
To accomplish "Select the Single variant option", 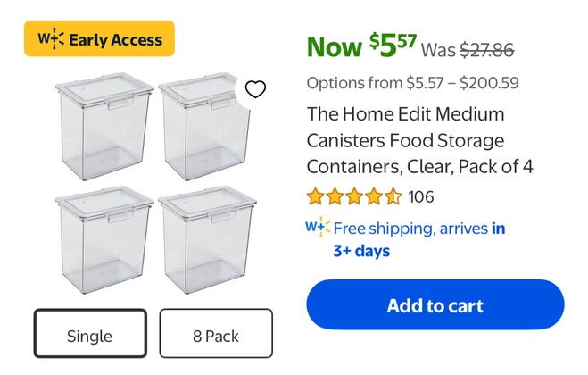I will click(x=90, y=336).
